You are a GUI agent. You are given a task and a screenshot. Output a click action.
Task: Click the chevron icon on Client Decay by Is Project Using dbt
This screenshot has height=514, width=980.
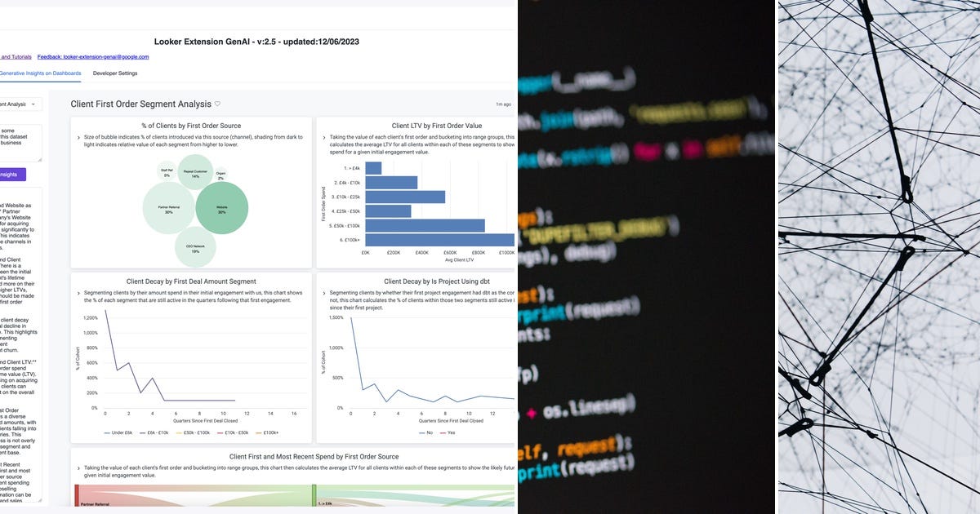point(323,293)
